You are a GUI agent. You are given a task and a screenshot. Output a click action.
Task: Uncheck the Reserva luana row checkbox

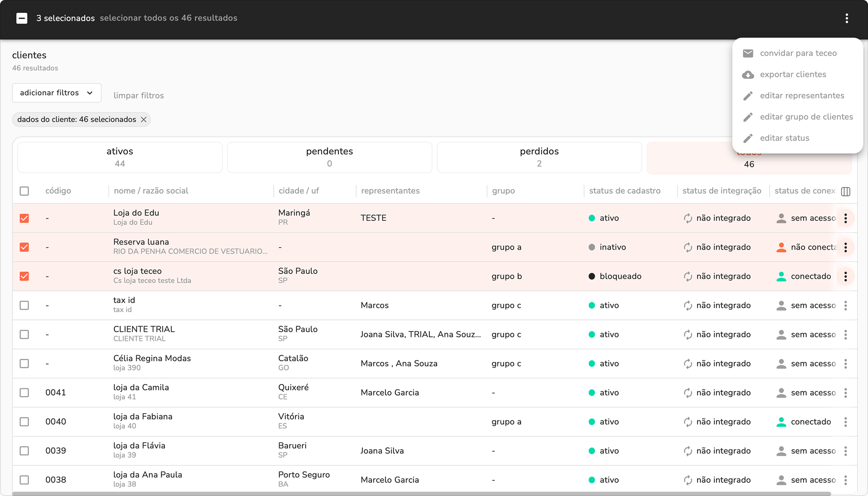[24, 247]
